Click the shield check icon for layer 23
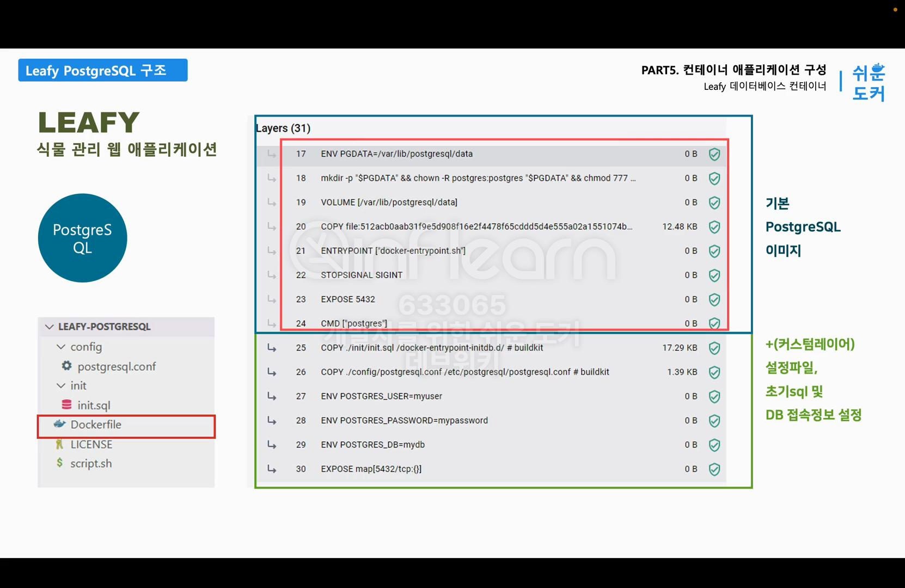 point(714,300)
